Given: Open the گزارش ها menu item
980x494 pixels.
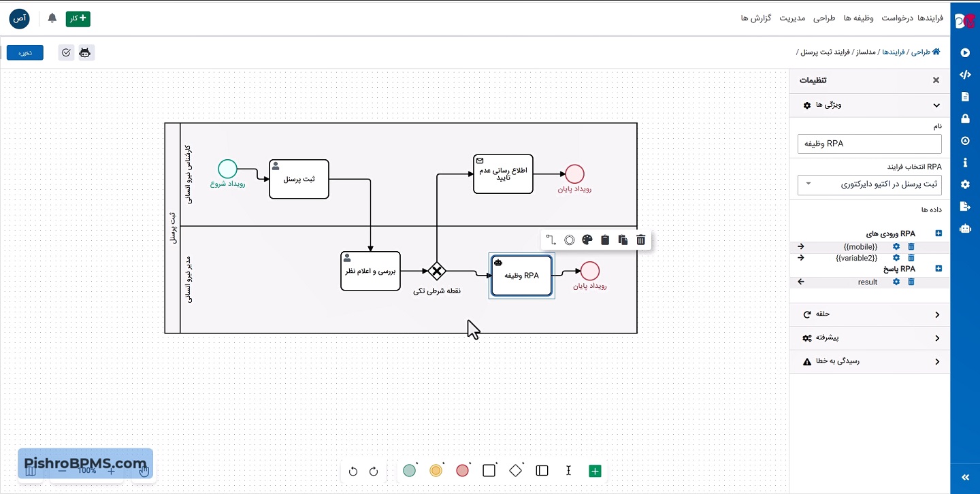Looking at the screenshot, I should 756,18.
